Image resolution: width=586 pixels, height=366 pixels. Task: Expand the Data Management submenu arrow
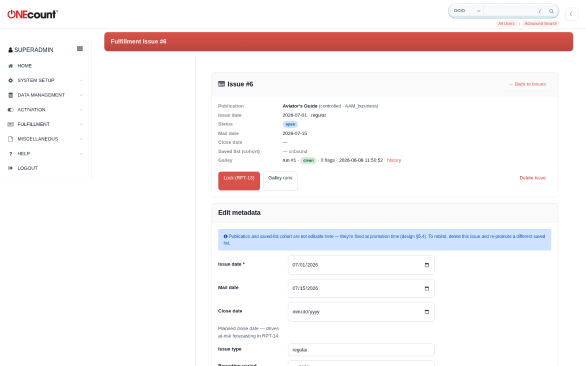pyautogui.click(x=81, y=95)
